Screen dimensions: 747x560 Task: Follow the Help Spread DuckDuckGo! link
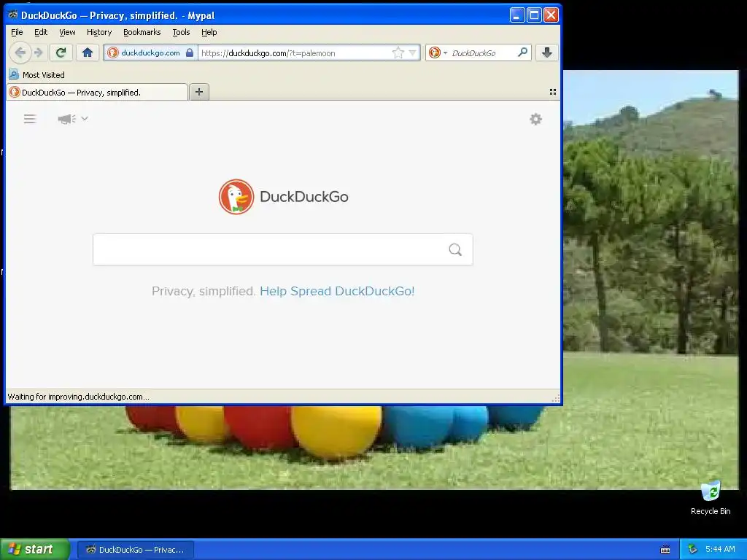[x=337, y=291]
